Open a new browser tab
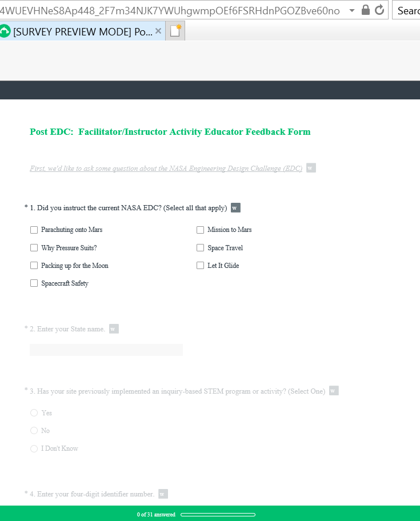Screen dimensions: 420x521 175,31
